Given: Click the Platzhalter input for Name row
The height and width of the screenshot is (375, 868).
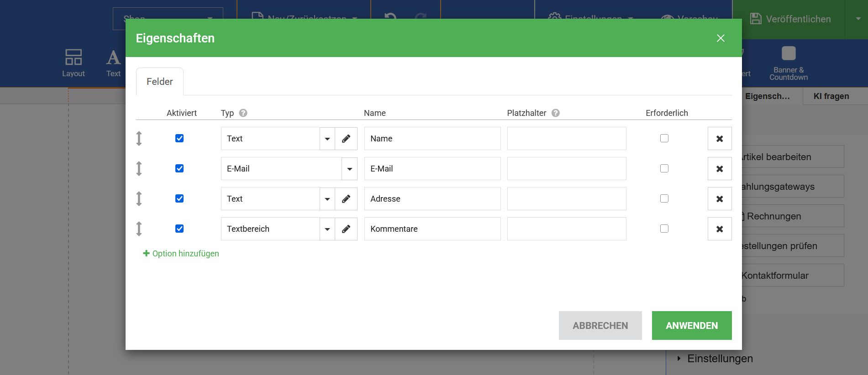Looking at the screenshot, I should point(566,139).
